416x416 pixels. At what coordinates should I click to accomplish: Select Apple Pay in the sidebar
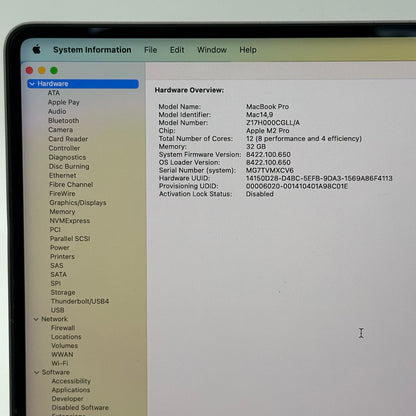(x=64, y=102)
